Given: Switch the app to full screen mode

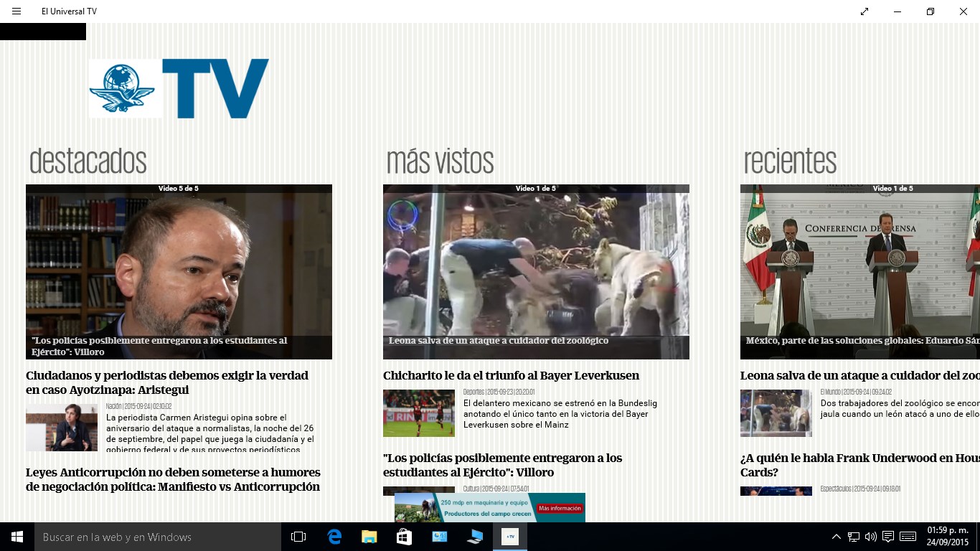Looking at the screenshot, I should 864,11.
